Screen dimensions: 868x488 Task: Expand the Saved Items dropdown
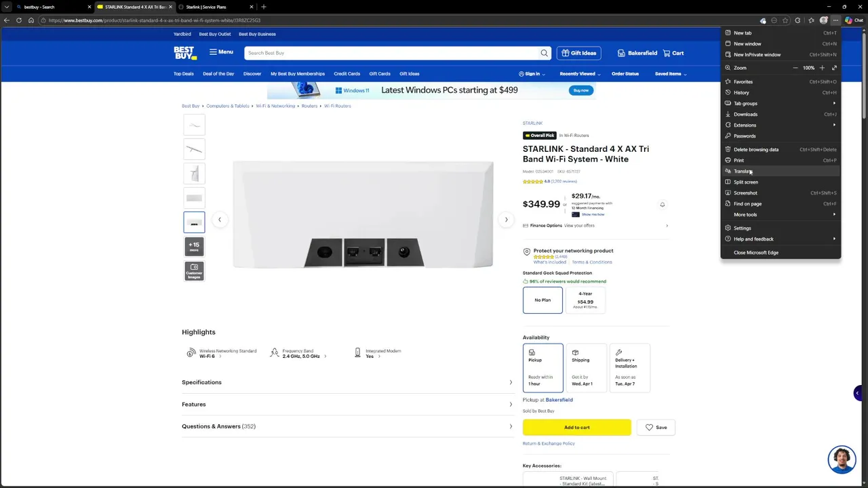(671, 74)
